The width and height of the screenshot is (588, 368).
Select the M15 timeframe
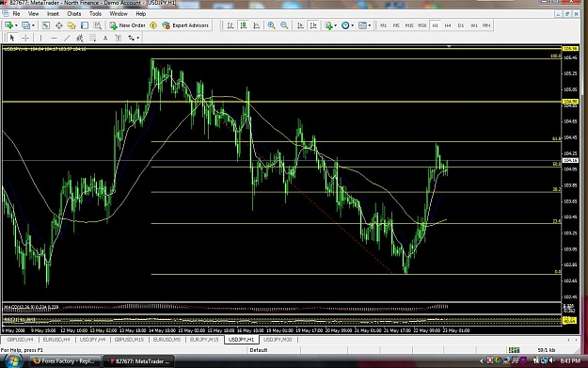(409, 25)
